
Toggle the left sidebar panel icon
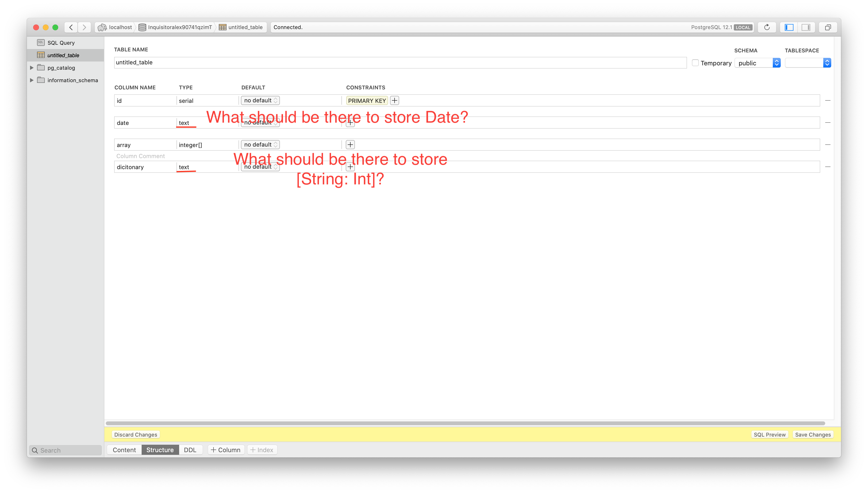click(789, 27)
